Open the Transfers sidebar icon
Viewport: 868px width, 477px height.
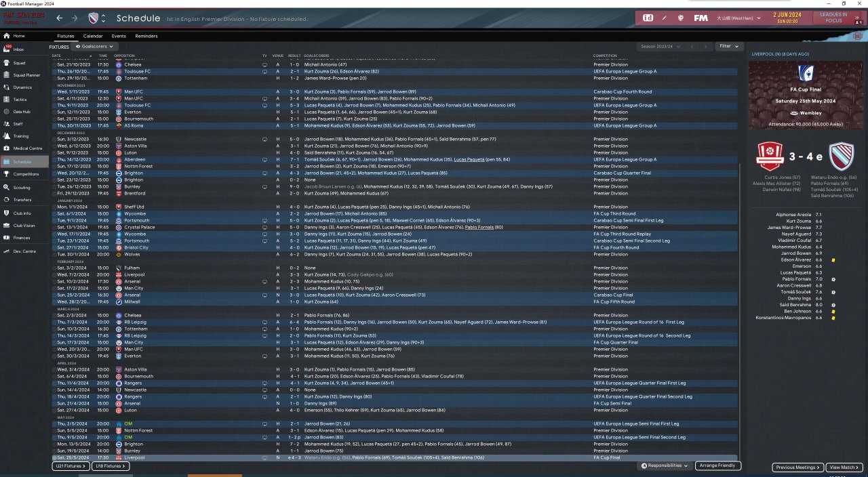[x=7, y=200]
